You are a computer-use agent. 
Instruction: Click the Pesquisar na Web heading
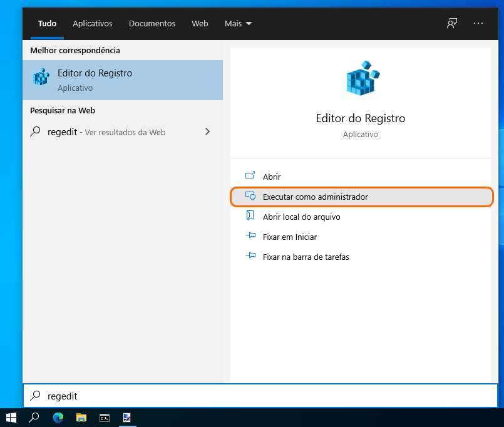click(x=63, y=111)
